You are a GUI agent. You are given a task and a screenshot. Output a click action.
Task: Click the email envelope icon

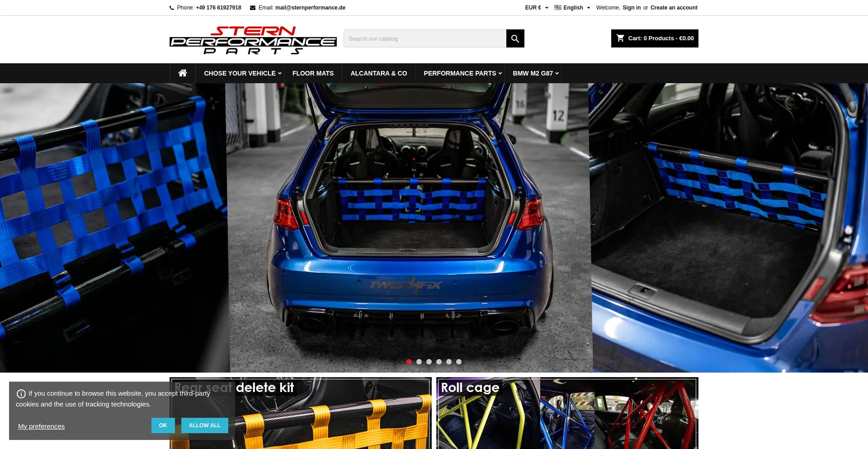(x=253, y=8)
